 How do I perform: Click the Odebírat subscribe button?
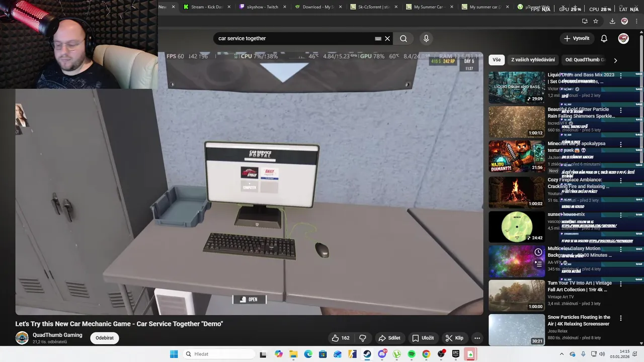click(x=105, y=338)
